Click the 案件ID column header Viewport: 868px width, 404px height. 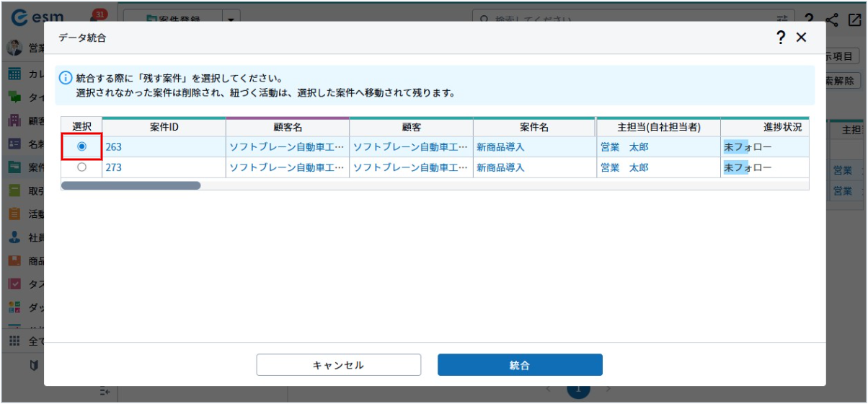[x=164, y=127]
